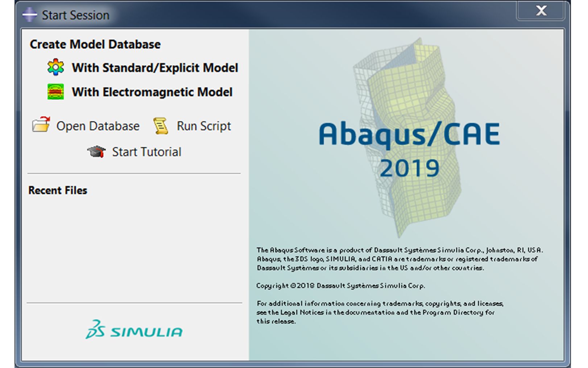The image size is (588, 368).
Task: Click the Run Script scroll icon
Action: click(161, 126)
